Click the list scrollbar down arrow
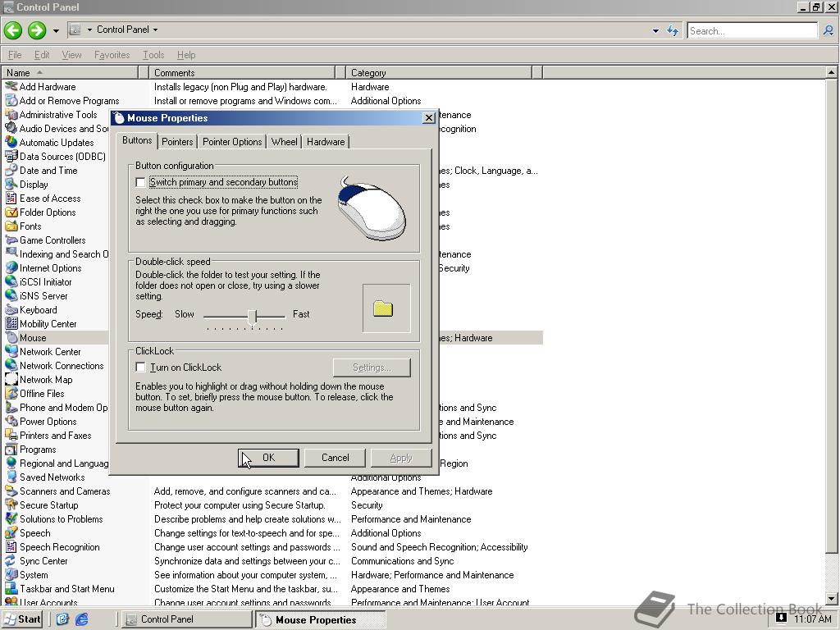 pos(831,598)
